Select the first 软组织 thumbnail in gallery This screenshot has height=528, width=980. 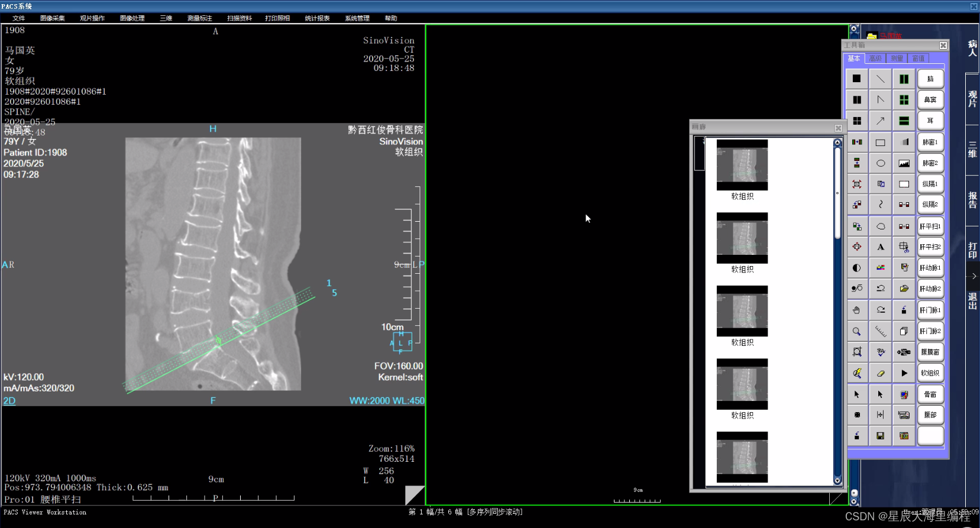point(742,165)
